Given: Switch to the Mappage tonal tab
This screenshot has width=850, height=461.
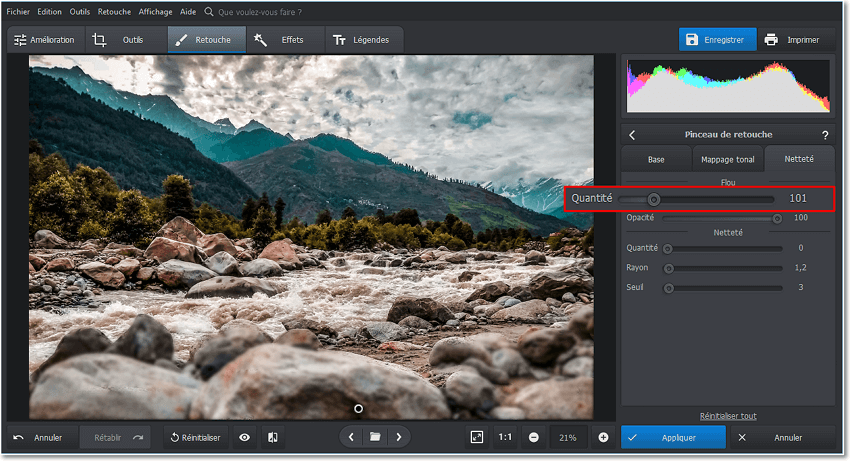Looking at the screenshot, I should point(728,159).
